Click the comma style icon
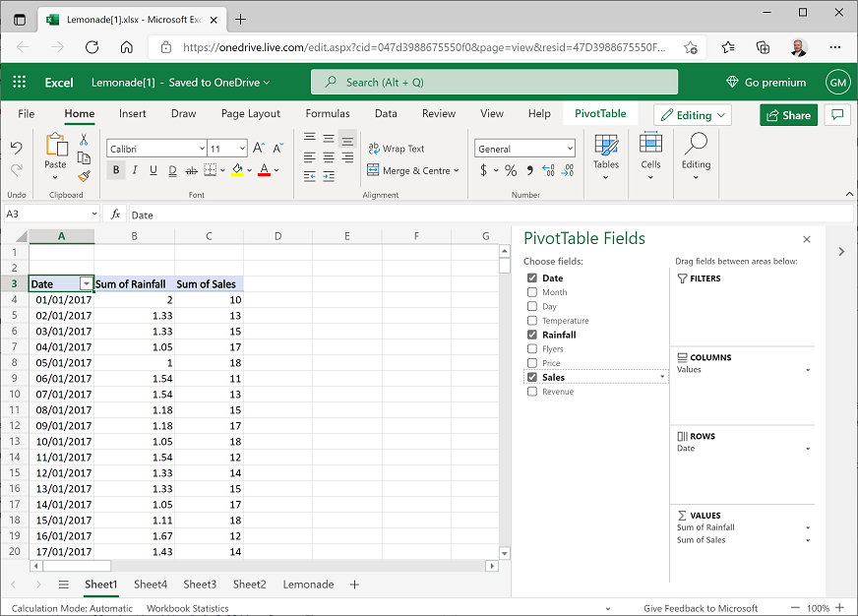The height and width of the screenshot is (616, 858). tap(528, 169)
